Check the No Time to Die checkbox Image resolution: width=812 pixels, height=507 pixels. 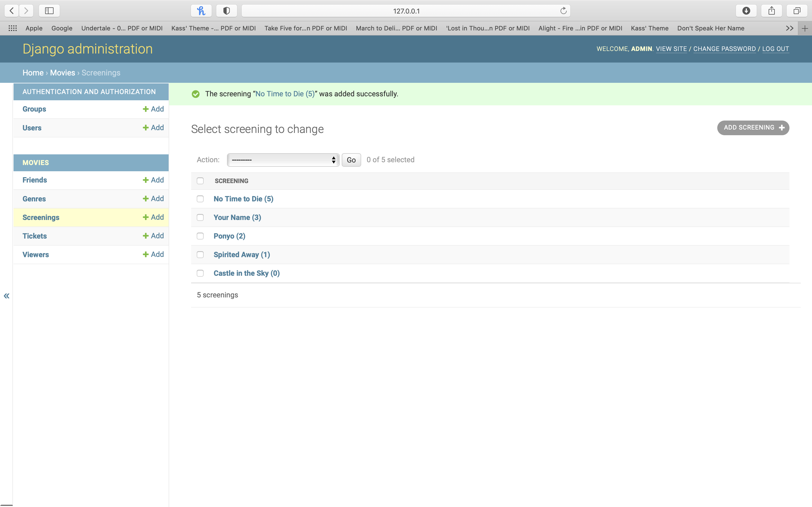click(x=200, y=199)
